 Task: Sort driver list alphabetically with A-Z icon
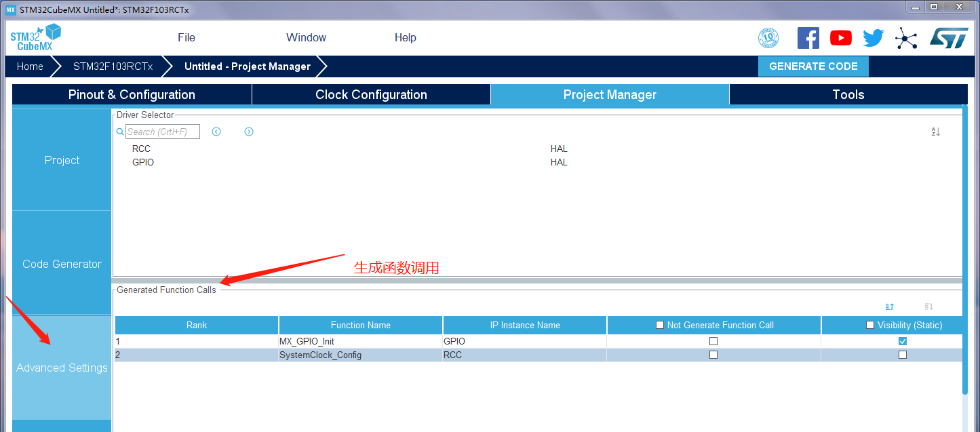[936, 132]
